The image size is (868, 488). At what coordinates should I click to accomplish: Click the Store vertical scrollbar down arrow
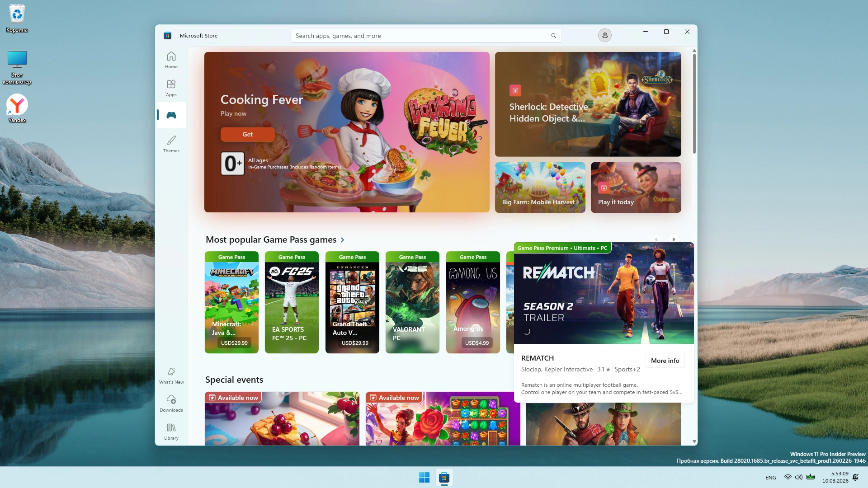tap(694, 441)
